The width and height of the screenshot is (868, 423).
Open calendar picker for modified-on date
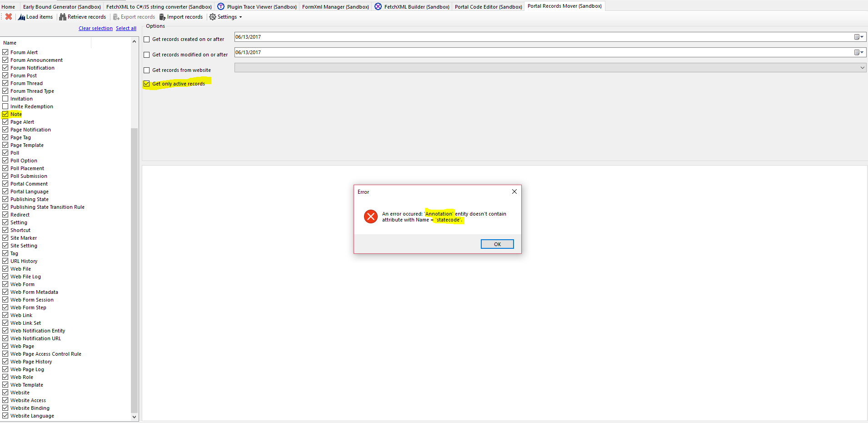point(858,52)
